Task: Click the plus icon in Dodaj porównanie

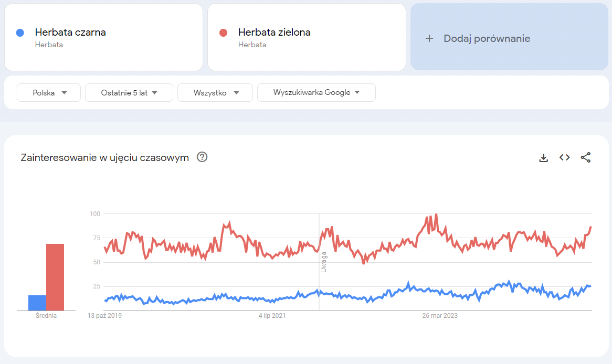Action: tap(429, 38)
